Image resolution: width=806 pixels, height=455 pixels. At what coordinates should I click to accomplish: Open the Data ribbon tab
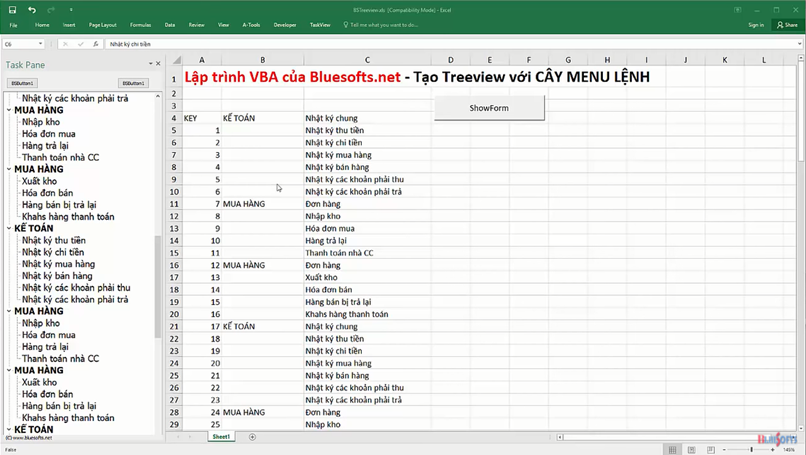(x=170, y=25)
